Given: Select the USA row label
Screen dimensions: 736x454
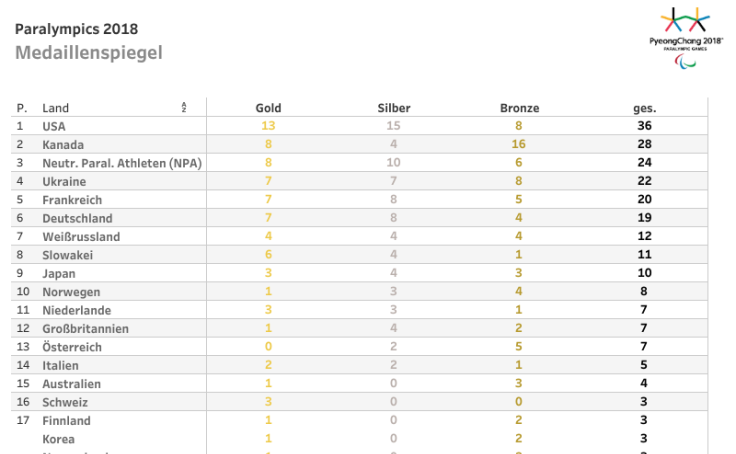Looking at the screenshot, I should (54, 126).
